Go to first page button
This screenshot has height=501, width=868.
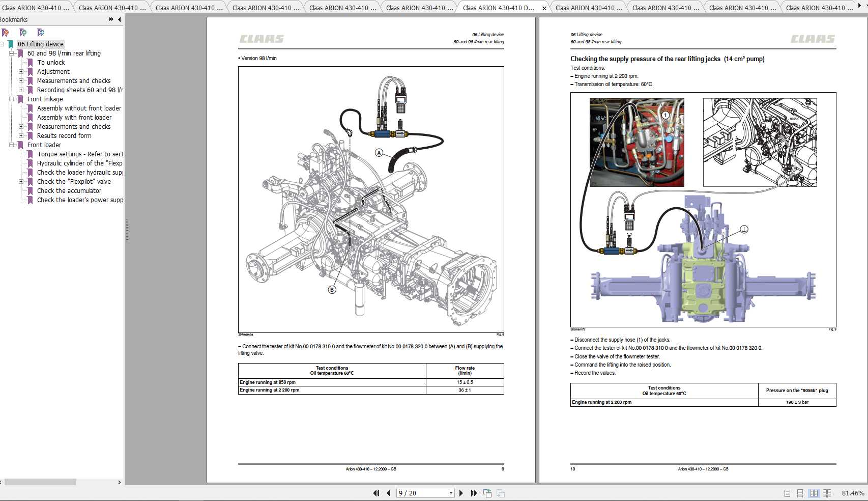377,493
